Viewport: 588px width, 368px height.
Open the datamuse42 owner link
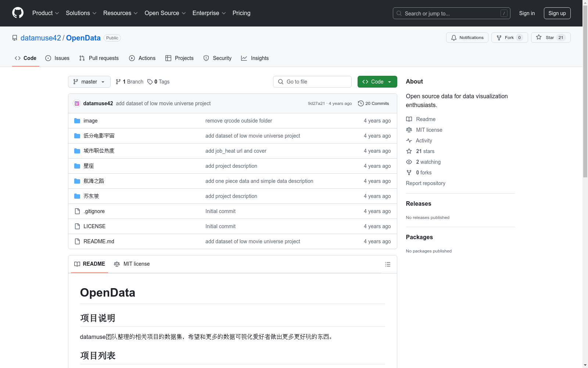(x=41, y=38)
